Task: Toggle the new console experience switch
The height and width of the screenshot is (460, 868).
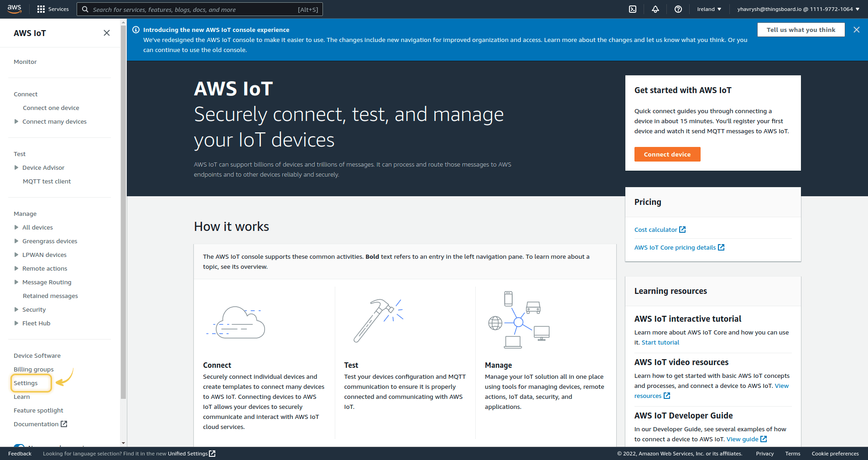Action: [19, 446]
